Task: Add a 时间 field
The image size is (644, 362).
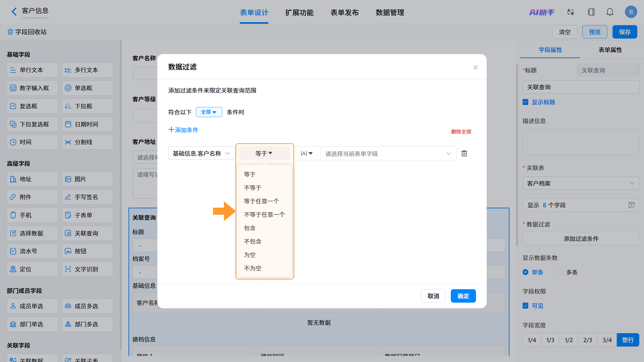Action: pyautogui.click(x=32, y=142)
